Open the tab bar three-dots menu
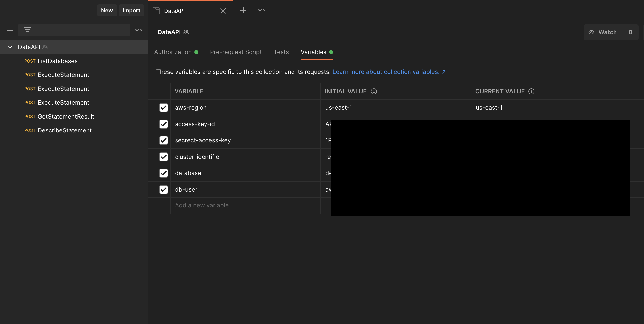The height and width of the screenshot is (324, 644). click(261, 10)
